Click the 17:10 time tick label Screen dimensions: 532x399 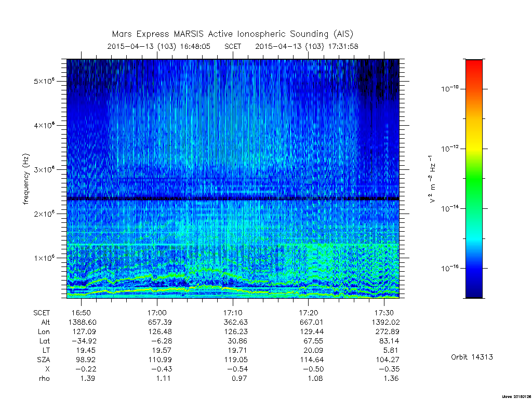(233, 313)
